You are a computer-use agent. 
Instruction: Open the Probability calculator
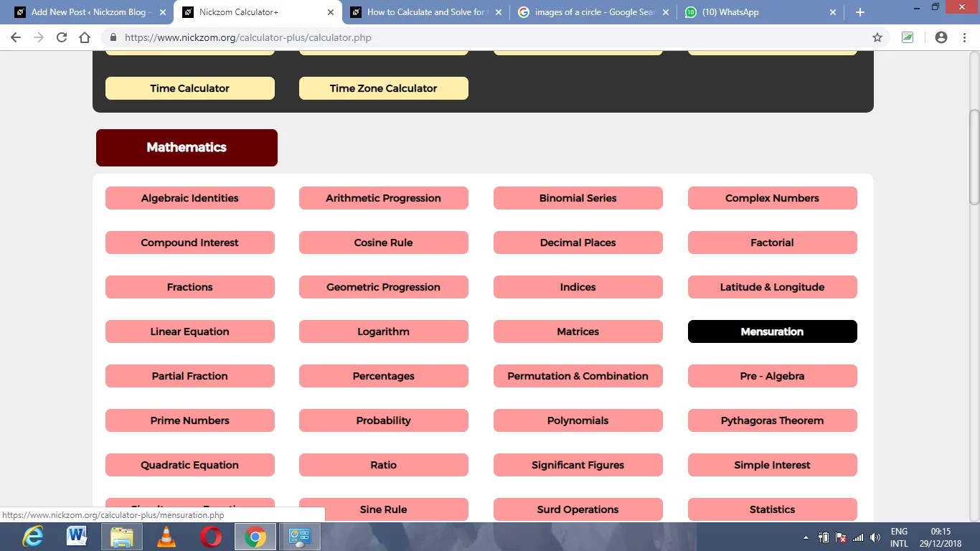click(x=383, y=420)
